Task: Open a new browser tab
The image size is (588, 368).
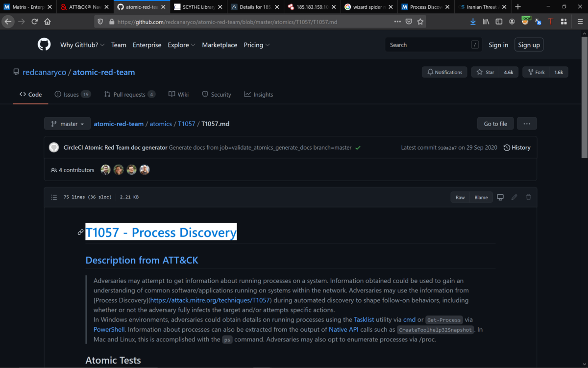Action: pyautogui.click(x=518, y=7)
